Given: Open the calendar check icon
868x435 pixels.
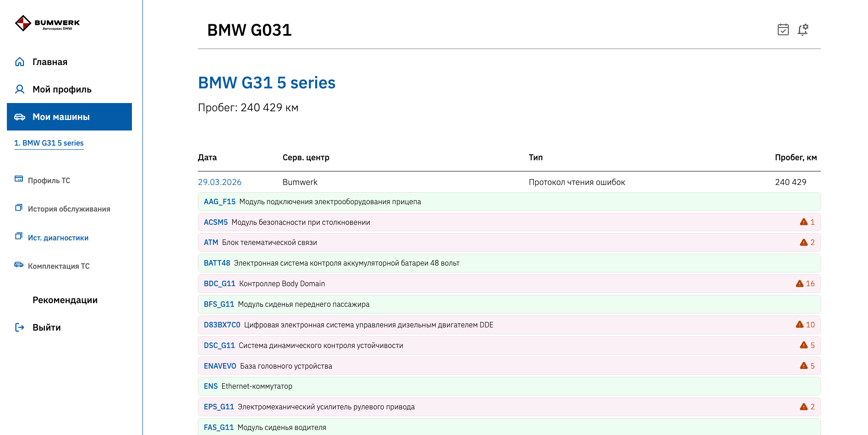Looking at the screenshot, I should pos(783,30).
